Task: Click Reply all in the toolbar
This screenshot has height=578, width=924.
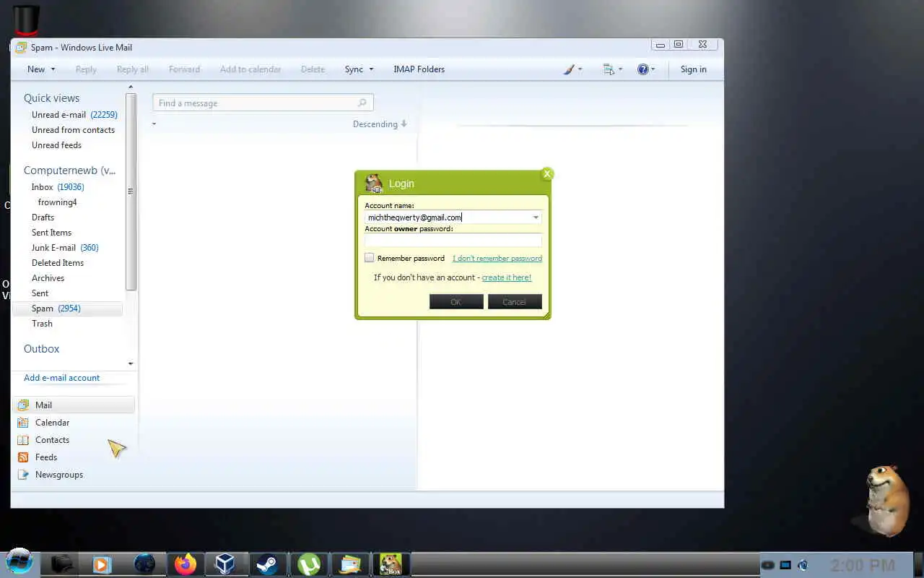Action: tap(133, 69)
